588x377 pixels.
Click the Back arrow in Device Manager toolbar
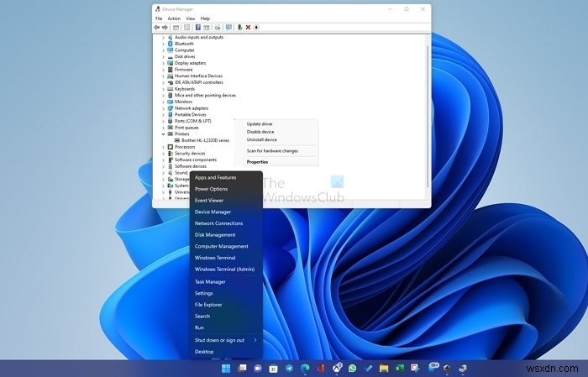pyautogui.click(x=158, y=27)
